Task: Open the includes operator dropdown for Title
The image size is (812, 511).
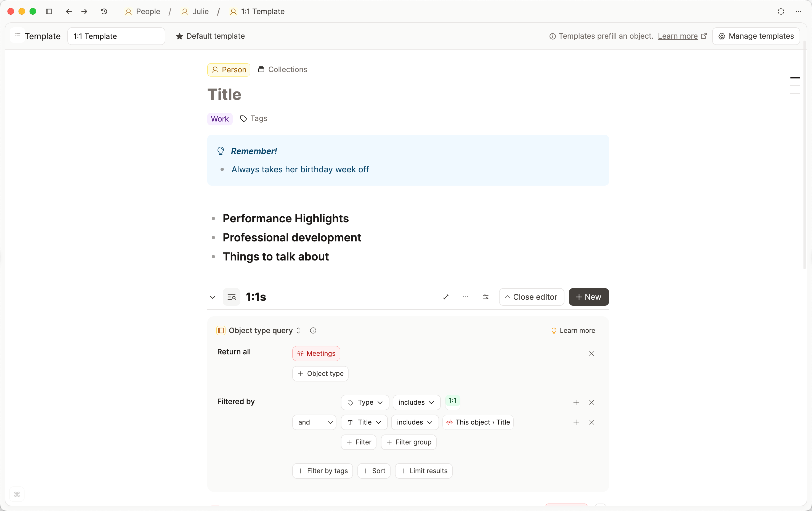Action: [x=415, y=422]
